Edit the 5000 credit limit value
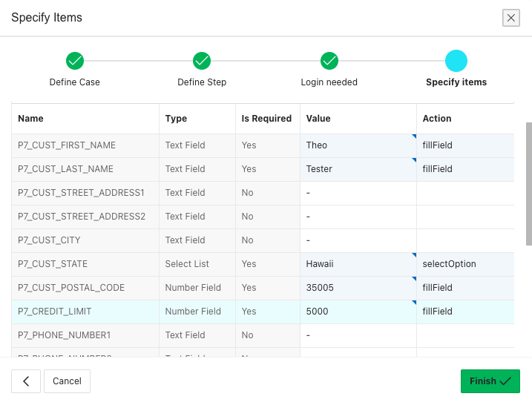The height and width of the screenshot is (405, 532). (x=358, y=312)
